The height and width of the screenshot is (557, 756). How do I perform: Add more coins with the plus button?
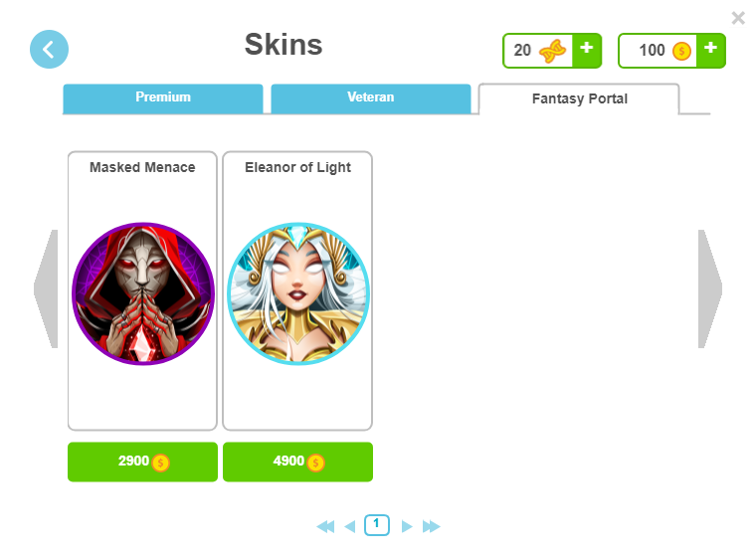click(710, 50)
